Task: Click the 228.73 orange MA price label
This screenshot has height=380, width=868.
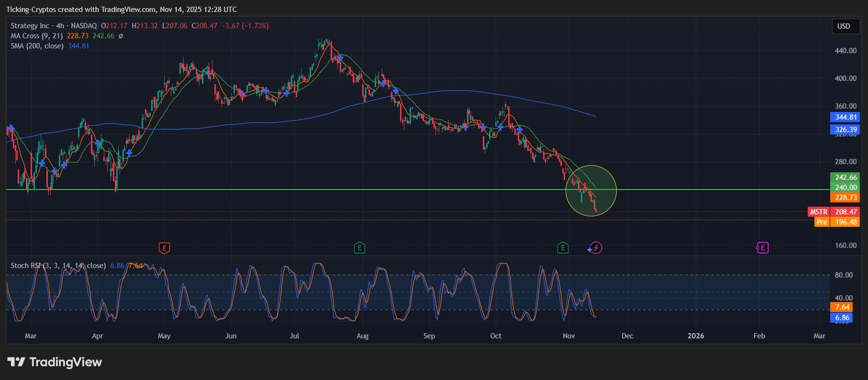Action: [x=846, y=198]
